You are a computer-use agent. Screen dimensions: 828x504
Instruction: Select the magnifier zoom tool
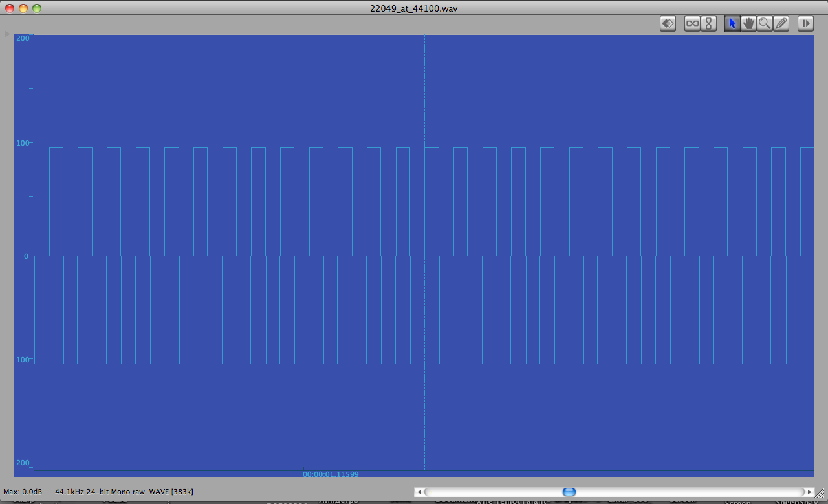(x=765, y=24)
